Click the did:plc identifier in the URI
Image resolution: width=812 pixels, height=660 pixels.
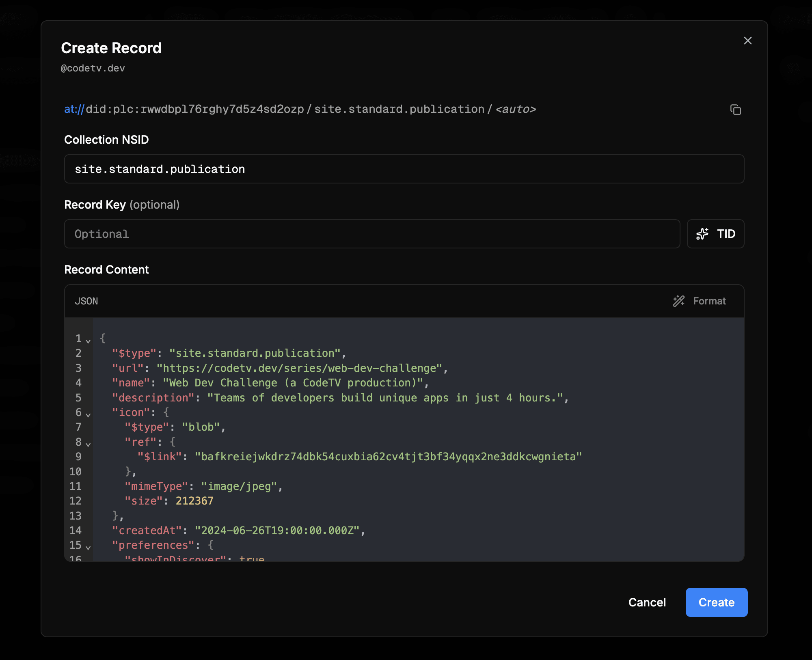pos(195,109)
